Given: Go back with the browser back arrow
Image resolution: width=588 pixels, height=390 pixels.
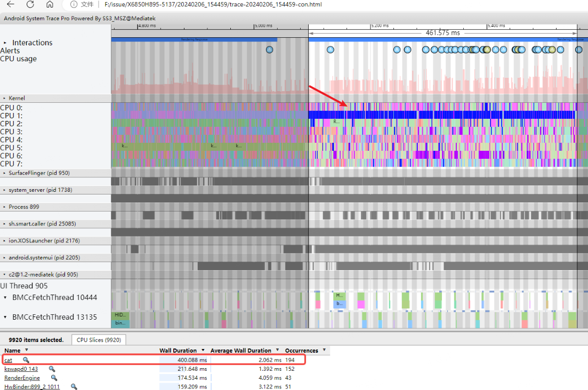Looking at the screenshot, I should click(11, 4).
